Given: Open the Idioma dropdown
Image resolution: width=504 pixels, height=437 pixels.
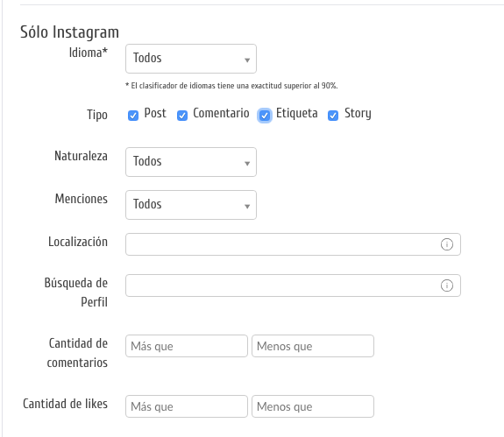Looking at the screenshot, I should 191,59.
